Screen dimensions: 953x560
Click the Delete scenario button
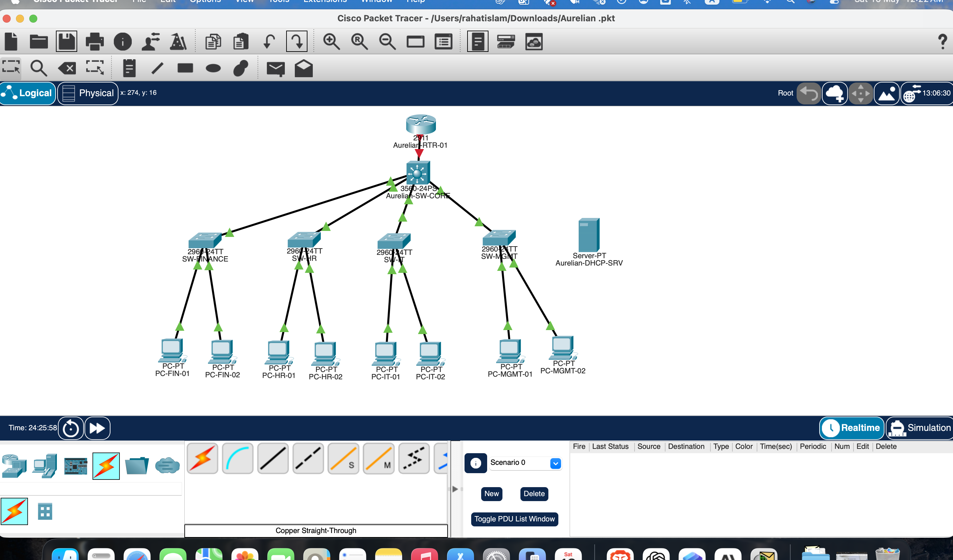pyautogui.click(x=534, y=493)
